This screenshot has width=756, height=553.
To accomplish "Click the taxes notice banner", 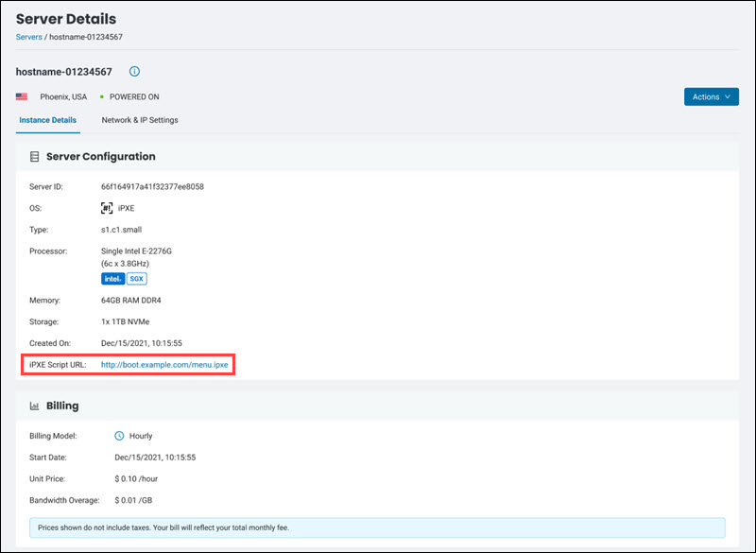I will point(377,527).
